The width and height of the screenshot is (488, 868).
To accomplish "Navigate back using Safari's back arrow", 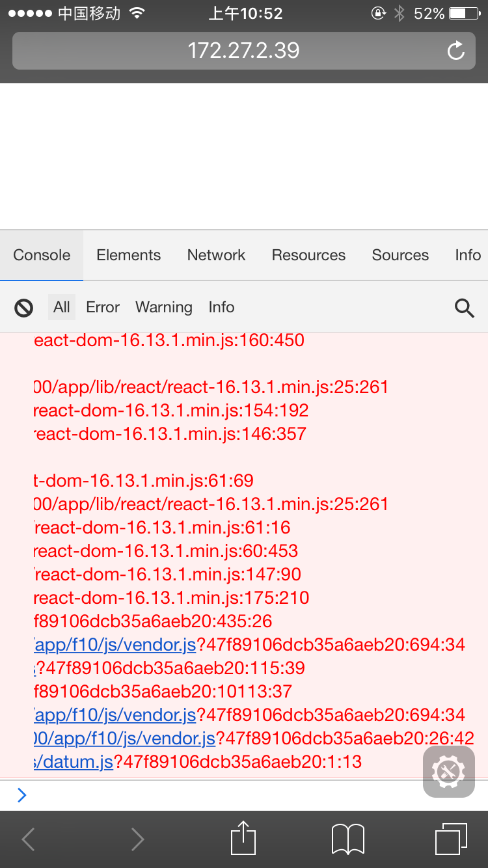I will coord(27,839).
